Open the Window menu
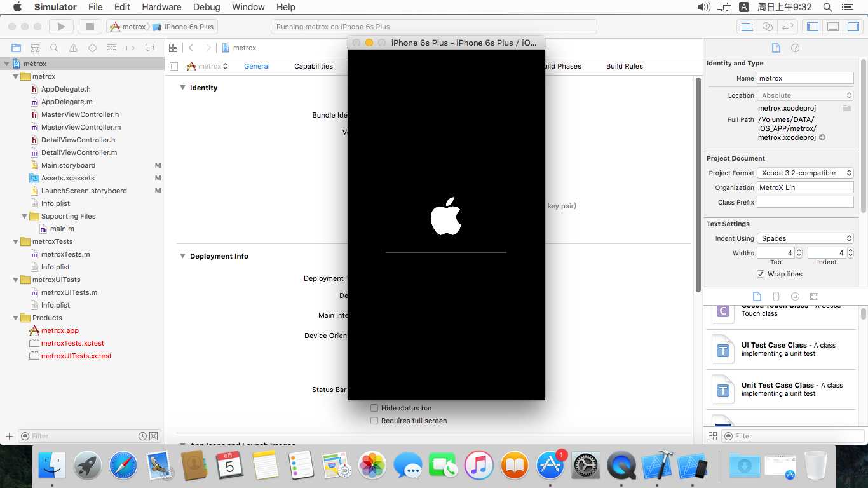This screenshot has height=488, width=868. 248,7
